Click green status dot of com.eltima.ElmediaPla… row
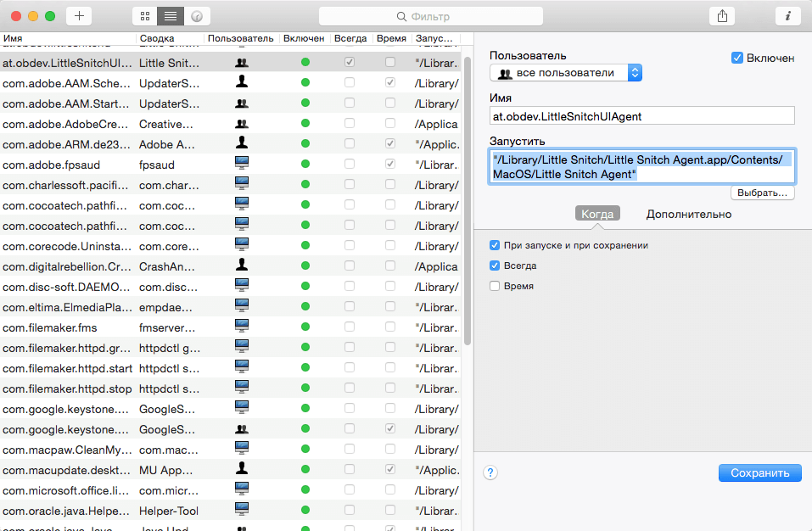Screen dimensions: 812x531 coord(305,306)
